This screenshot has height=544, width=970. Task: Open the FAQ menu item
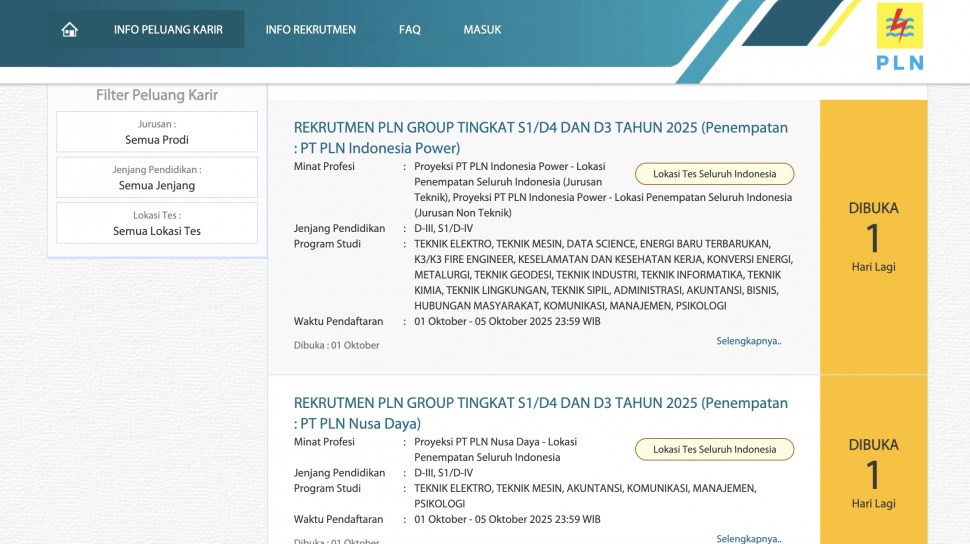[x=410, y=30]
